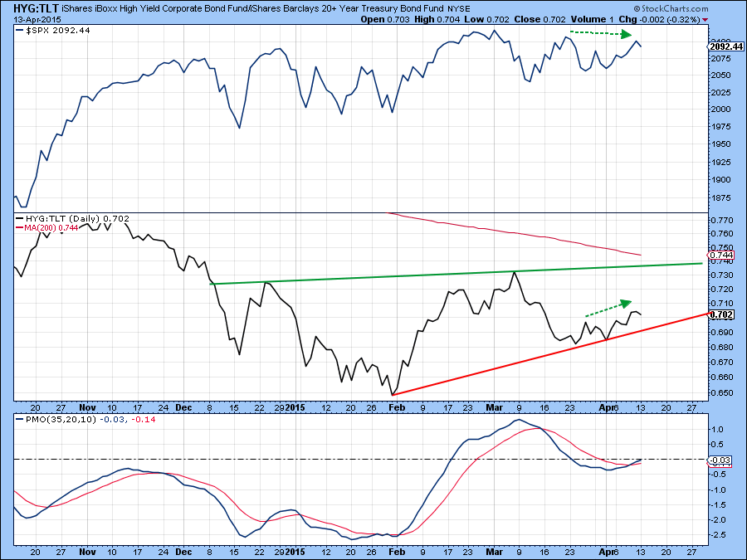The image size is (747, 560).
Task: Click the 0.702 last-value flag on the ratio axis
Action: pyautogui.click(x=721, y=314)
